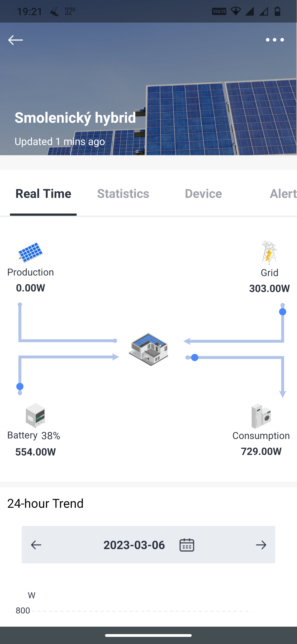The height and width of the screenshot is (644, 297).
Task: Tap the Battery 38% label
Action: (34, 435)
